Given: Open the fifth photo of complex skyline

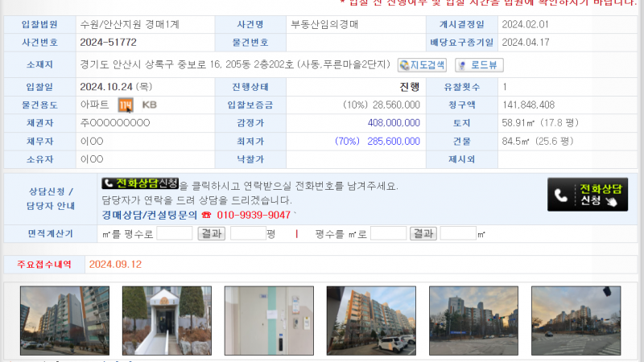Looking at the screenshot, I should point(462,321).
